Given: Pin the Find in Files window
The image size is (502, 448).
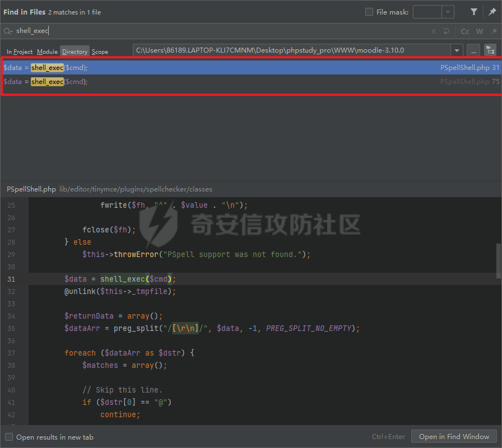Looking at the screenshot, I should click(492, 12).
